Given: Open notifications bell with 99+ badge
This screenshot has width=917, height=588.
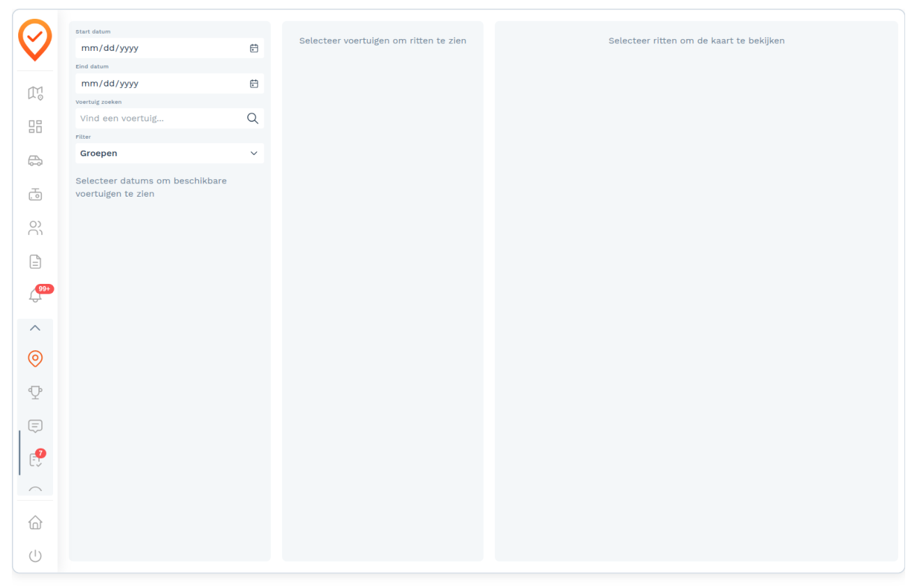Looking at the screenshot, I should point(36,295).
